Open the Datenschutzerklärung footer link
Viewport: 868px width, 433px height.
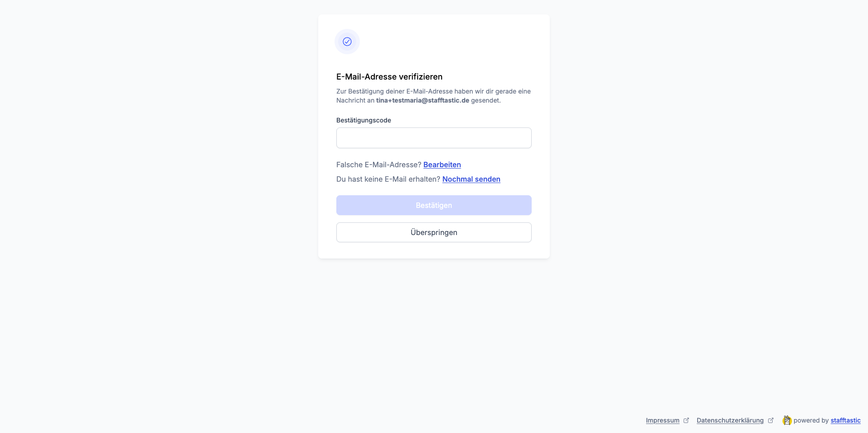coord(730,420)
